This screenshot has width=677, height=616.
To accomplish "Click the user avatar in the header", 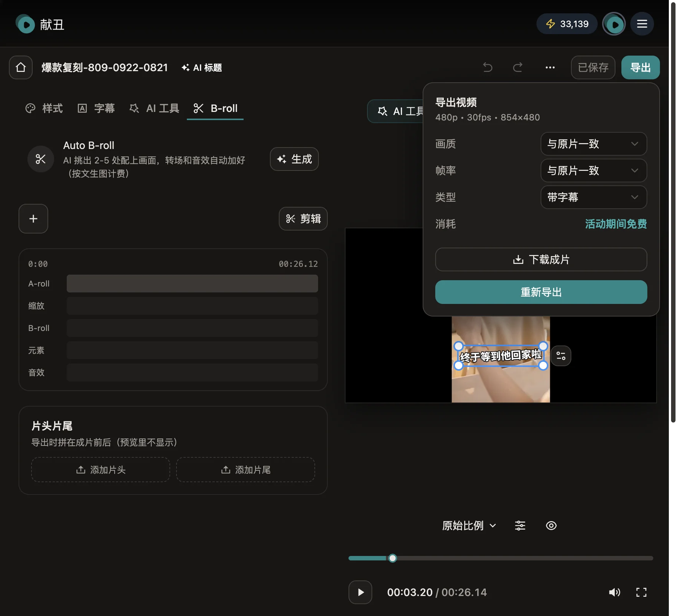I will (x=614, y=24).
